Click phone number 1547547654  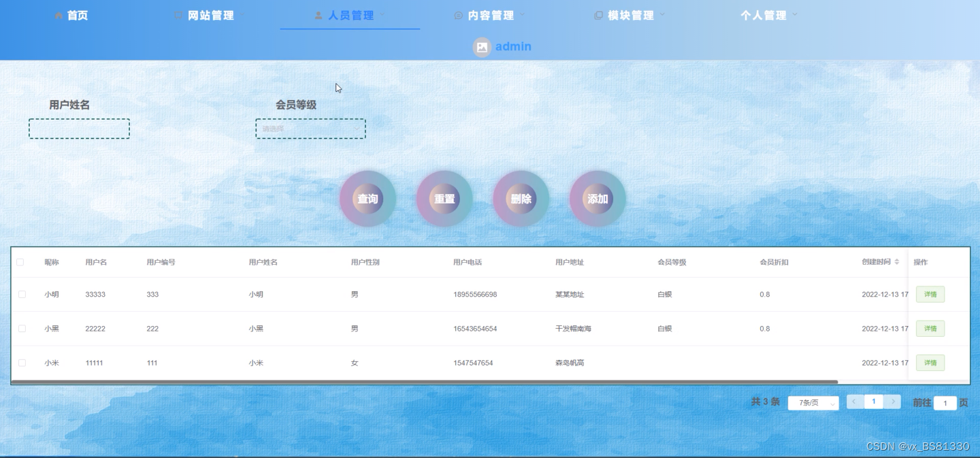(x=473, y=363)
